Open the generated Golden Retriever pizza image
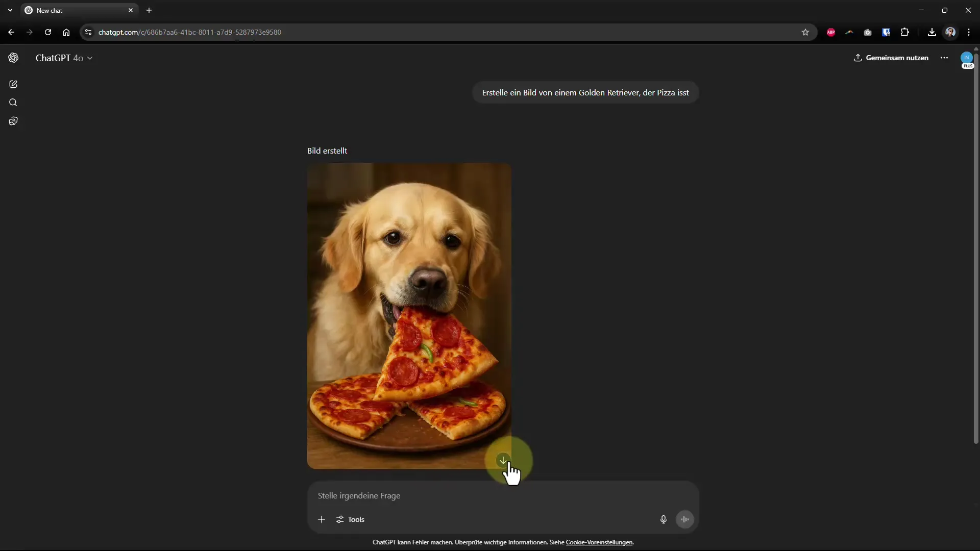The width and height of the screenshot is (980, 551). (x=409, y=316)
